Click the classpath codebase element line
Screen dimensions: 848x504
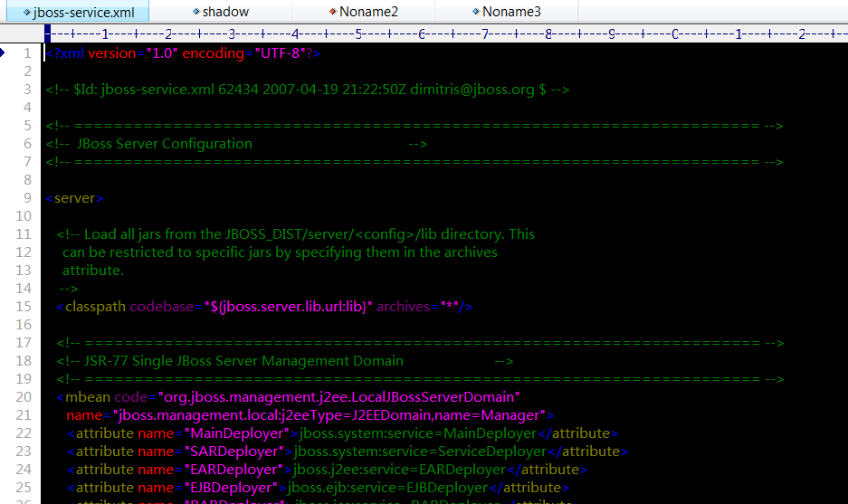point(264,307)
